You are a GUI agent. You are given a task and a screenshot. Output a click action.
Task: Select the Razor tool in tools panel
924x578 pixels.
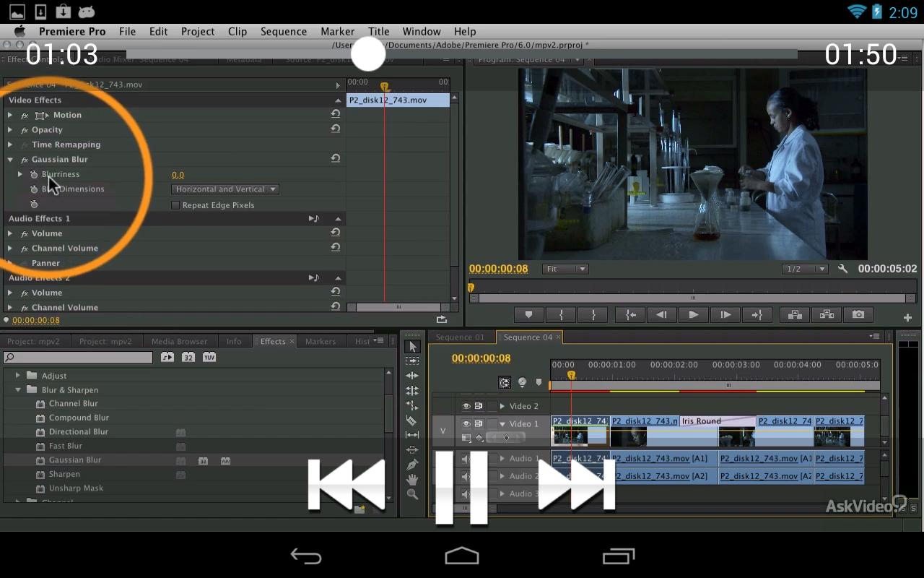[x=412, y=420]
